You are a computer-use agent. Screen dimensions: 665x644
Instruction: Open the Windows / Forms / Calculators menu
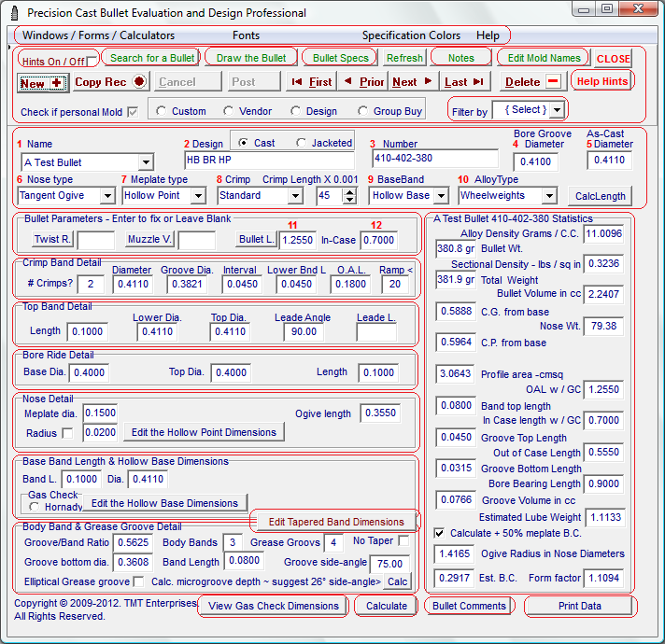pyautogui.click(x=98, y=35)
